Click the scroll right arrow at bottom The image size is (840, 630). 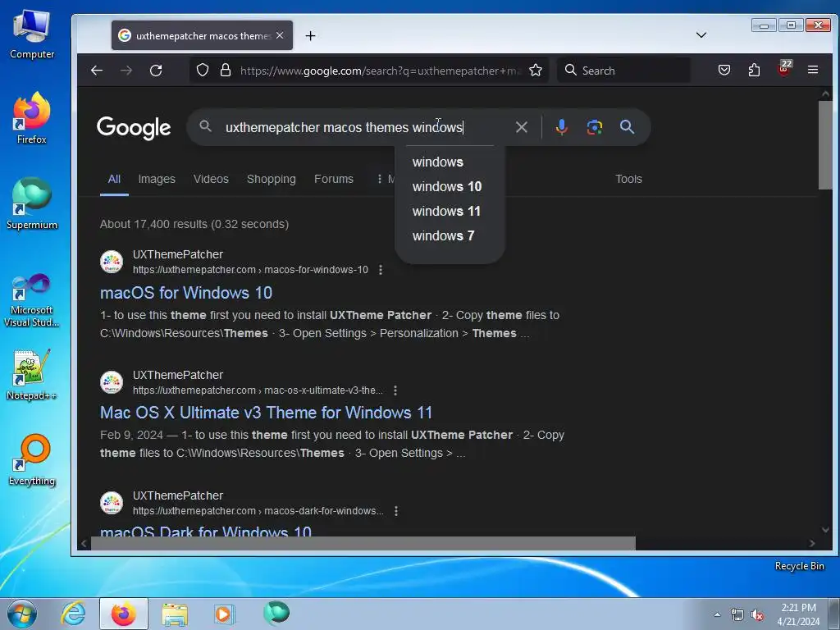tap(812, 543)
